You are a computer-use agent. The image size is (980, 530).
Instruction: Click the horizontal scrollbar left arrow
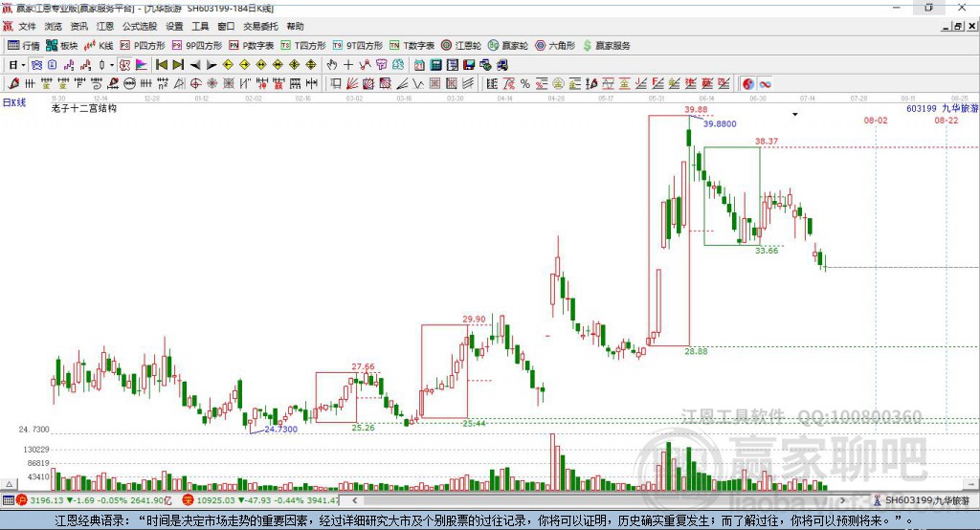(x=354, y=500)
